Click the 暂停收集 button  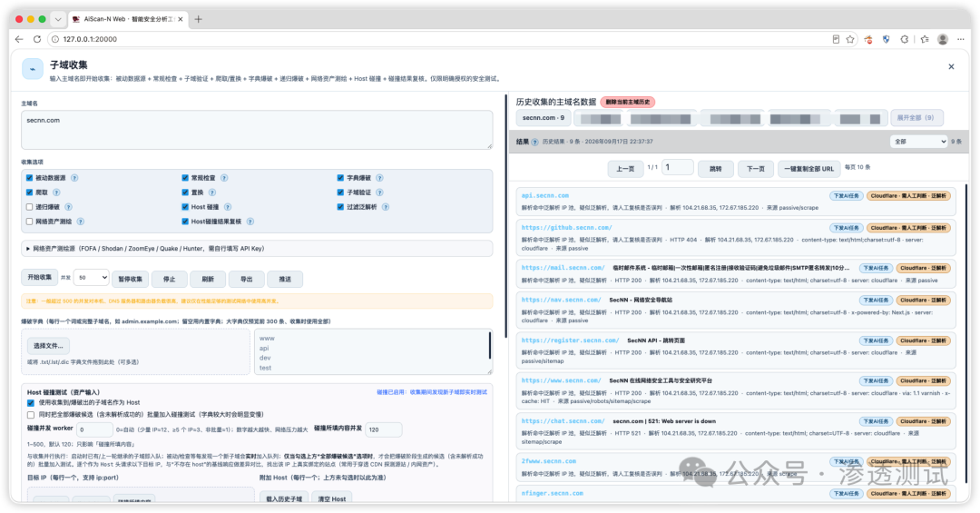pyautogui.click(x=131, y=279)
